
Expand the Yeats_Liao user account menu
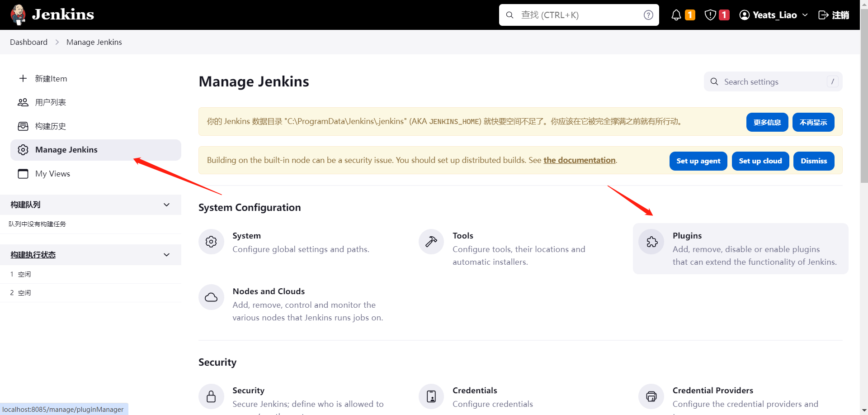(774, 14)
